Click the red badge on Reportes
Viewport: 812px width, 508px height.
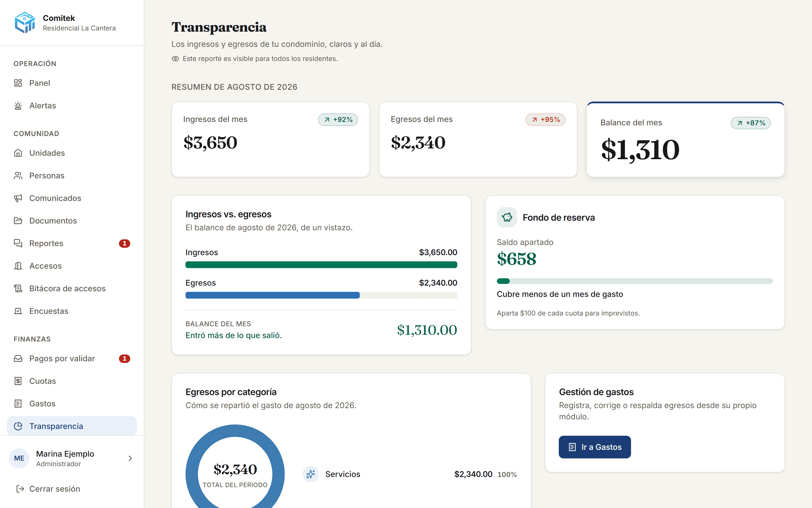point(125,243)
